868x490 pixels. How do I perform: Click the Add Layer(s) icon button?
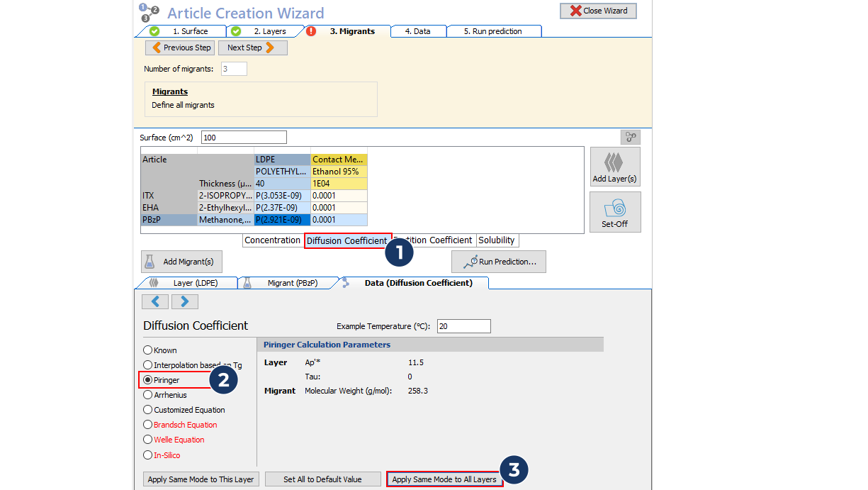pos(614,167)
